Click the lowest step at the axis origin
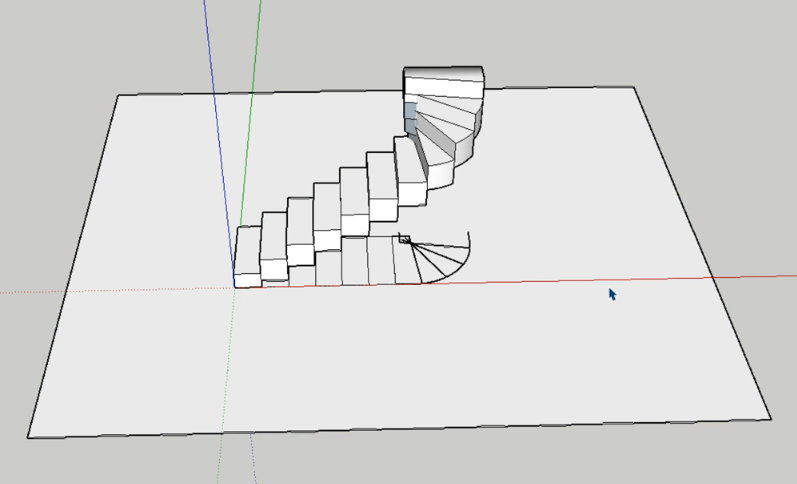 pyautogui.click(x=248, y=257)
